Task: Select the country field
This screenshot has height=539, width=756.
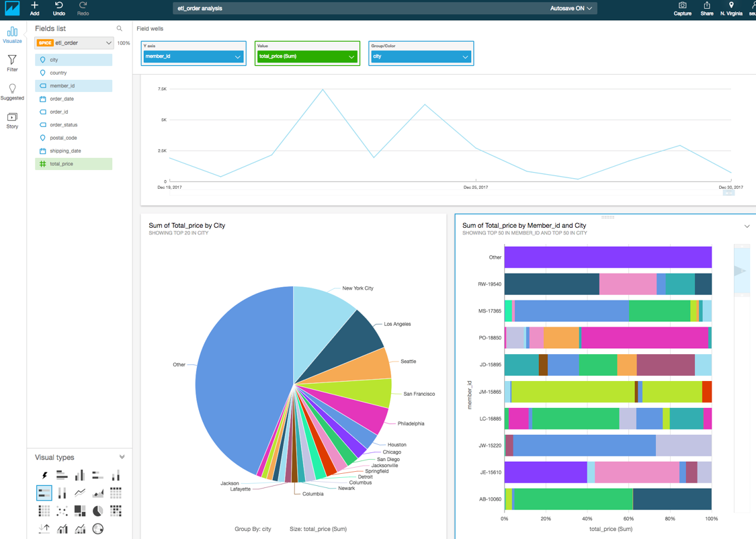Action: click(x=74, y=73)
